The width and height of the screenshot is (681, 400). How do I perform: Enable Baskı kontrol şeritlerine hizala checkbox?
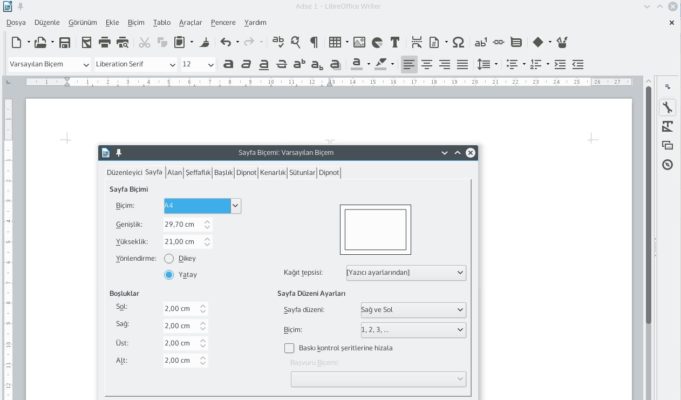(289, 348)
